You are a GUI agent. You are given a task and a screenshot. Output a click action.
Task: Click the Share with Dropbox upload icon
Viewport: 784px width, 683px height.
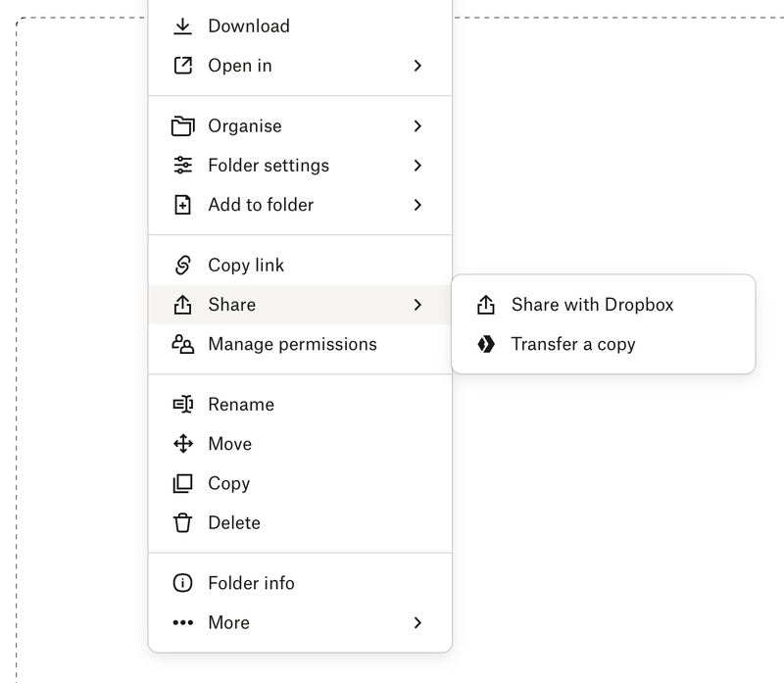[x=486, y=305]
